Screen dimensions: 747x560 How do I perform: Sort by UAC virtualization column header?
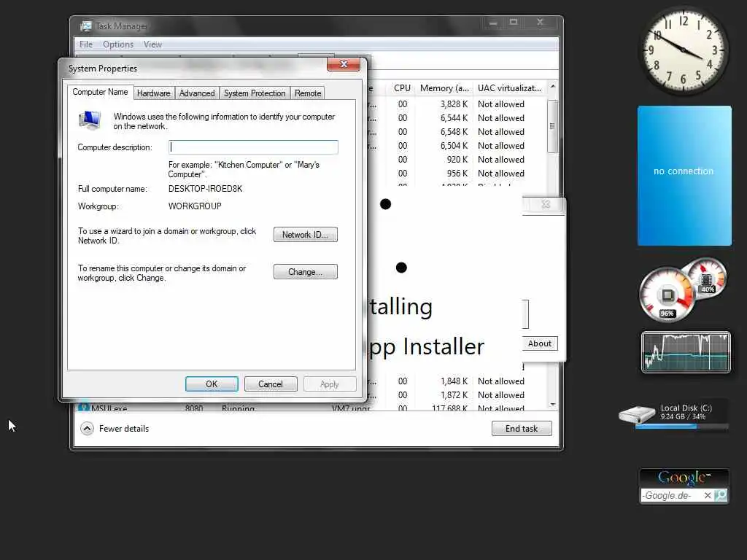pyautogui.click(x=509, y=88)
